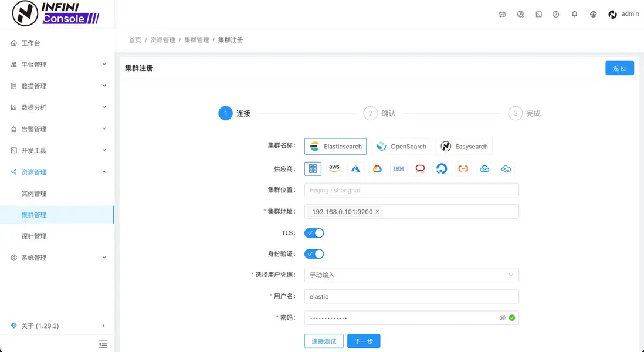Screen dimensions: 644x352
Task: Click the 首页 breadcrumb link
Action: (135, 40)
